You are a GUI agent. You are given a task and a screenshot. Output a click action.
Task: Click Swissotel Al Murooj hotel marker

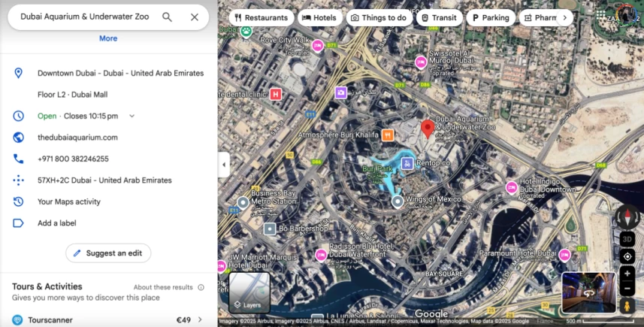(421, 62)
